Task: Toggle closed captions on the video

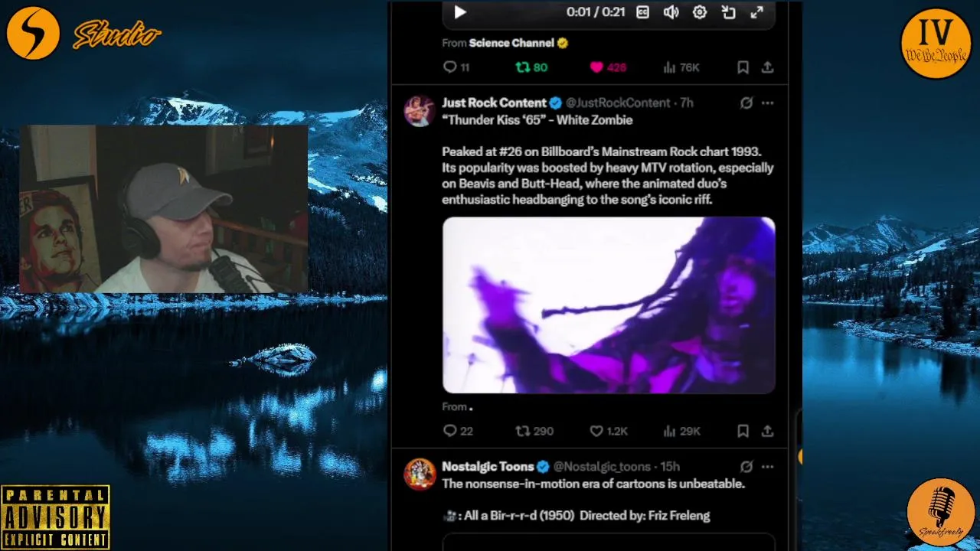Action: coord(643,12)
